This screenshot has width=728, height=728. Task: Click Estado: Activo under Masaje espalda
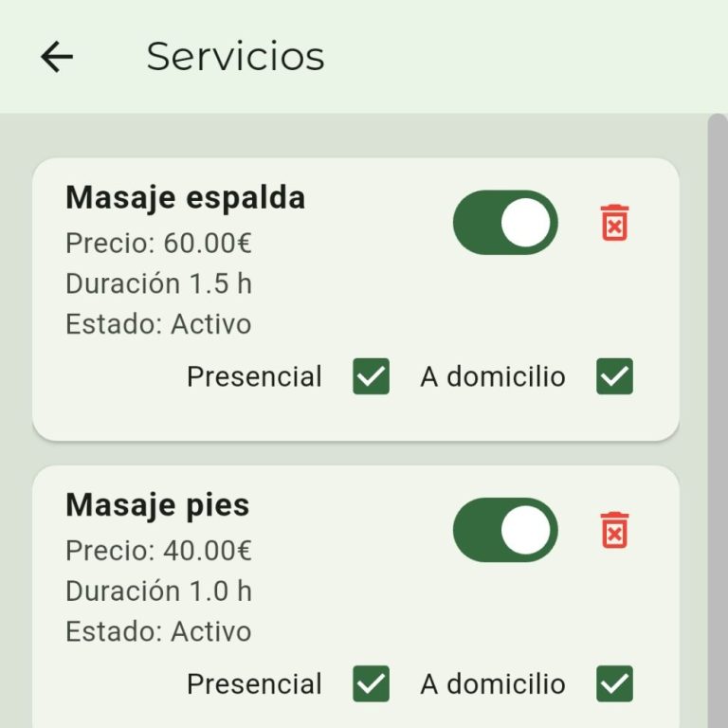click(158, 324)
